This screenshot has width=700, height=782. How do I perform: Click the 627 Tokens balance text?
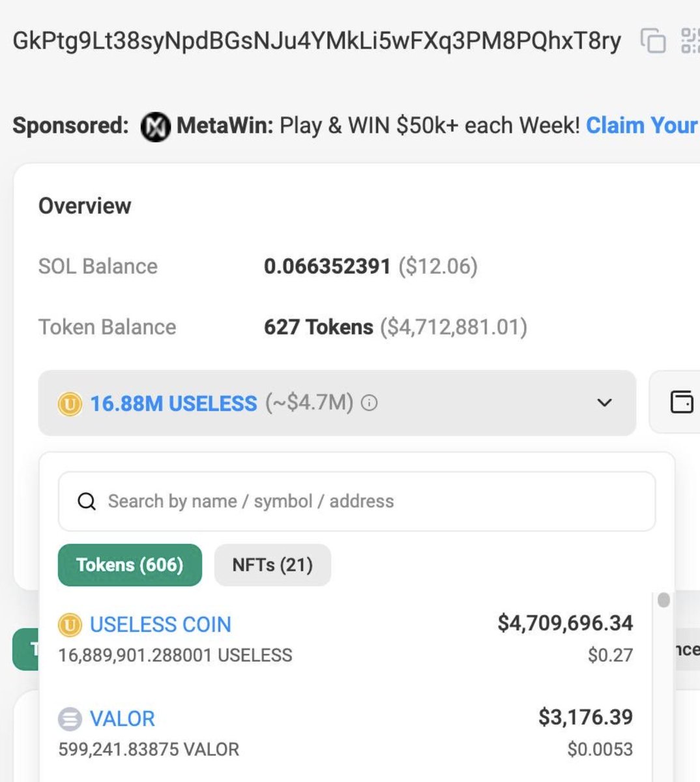point(319,326)
